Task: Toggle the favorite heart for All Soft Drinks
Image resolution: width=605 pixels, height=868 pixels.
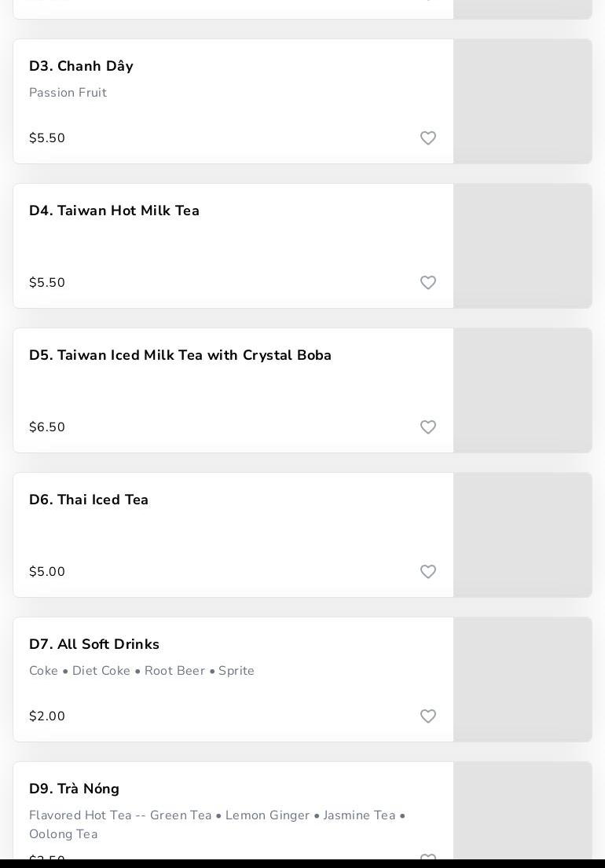Action: point(428,716)
